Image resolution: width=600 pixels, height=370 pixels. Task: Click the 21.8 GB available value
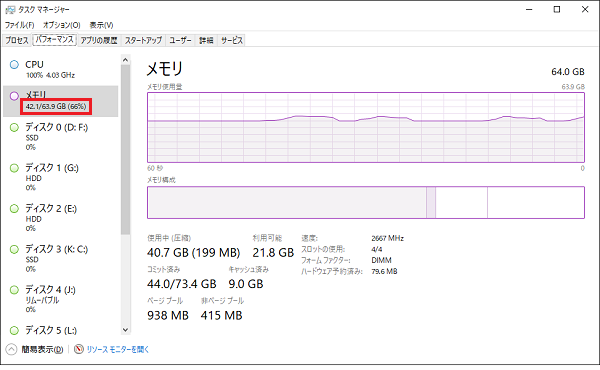(273, 253)
